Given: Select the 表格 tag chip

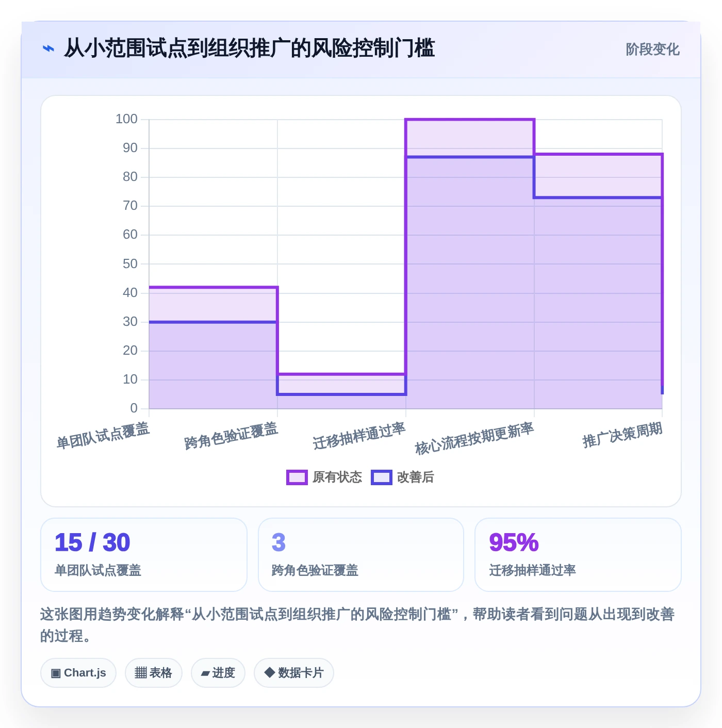Looking at the screenshot, I should (x=154, y=673).
